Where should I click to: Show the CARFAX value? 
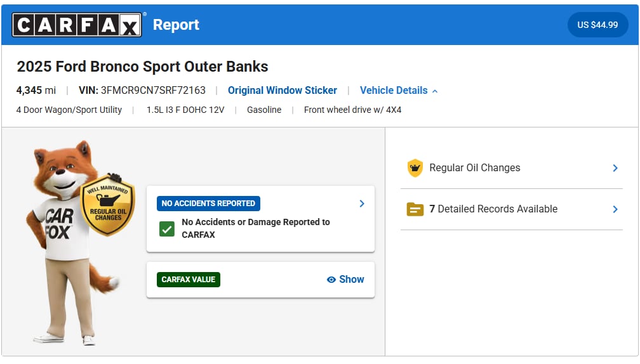point(345,280)
